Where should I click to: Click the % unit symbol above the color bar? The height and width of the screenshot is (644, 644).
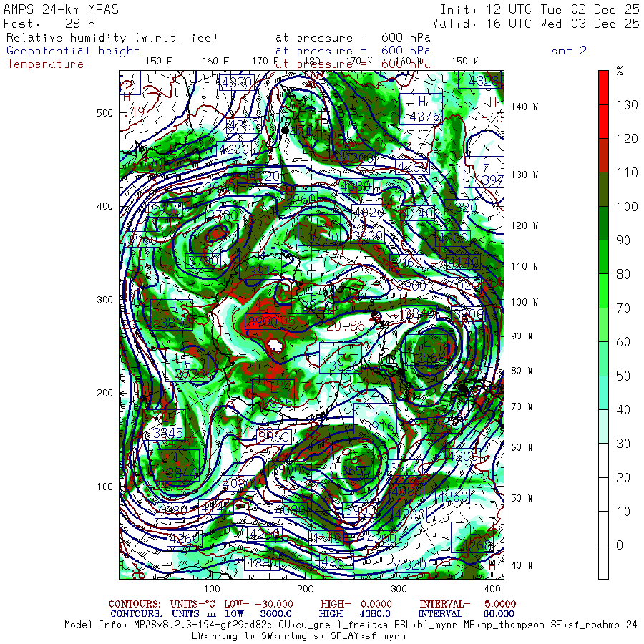[620, 71]
